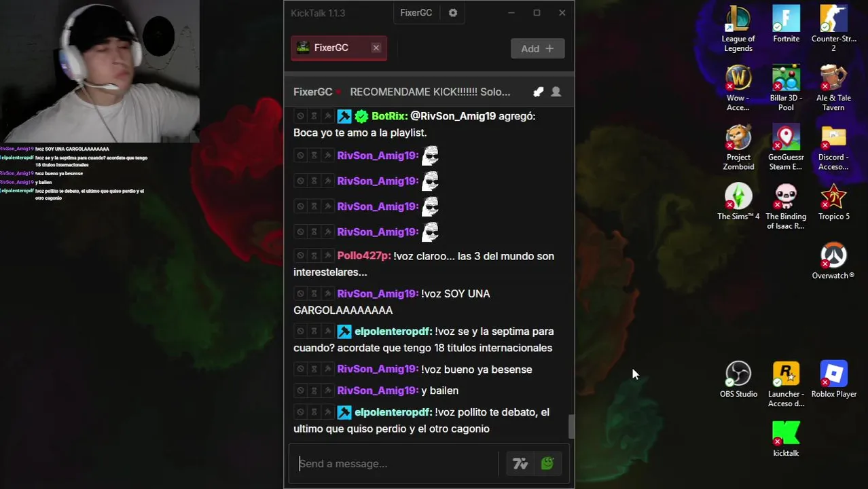Click the chat scrollbar thumb
The image size is (868, 489).
click(x=571, y=427)
